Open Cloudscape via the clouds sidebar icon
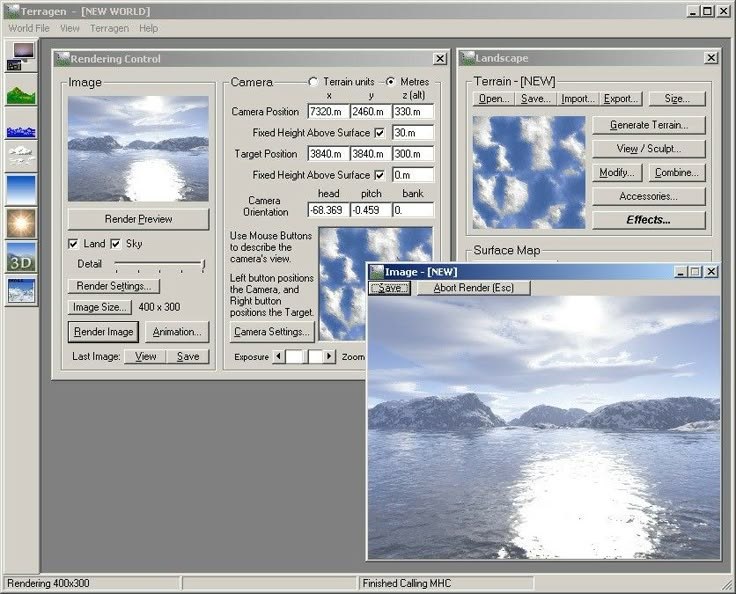This screenshot has height=594, width=736. 21,156
